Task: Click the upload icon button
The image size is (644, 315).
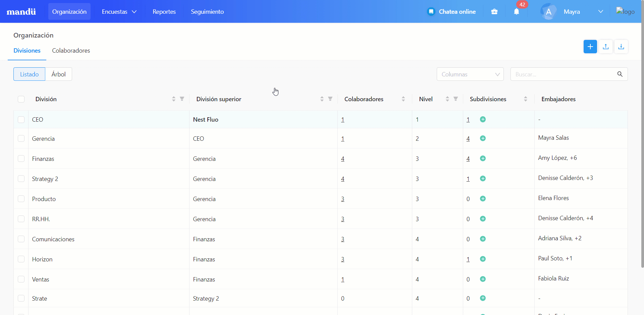Action: coord(606,47)
